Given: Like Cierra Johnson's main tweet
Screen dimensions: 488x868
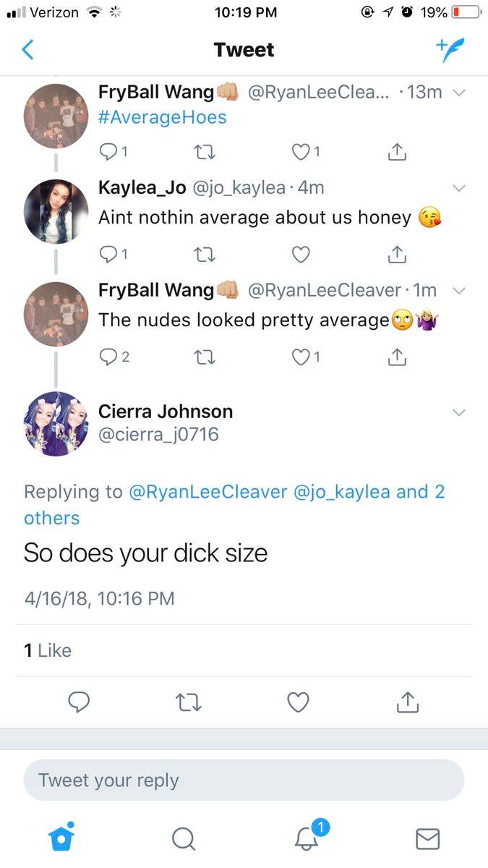Looking at the screenshot, I should (298, 702).
